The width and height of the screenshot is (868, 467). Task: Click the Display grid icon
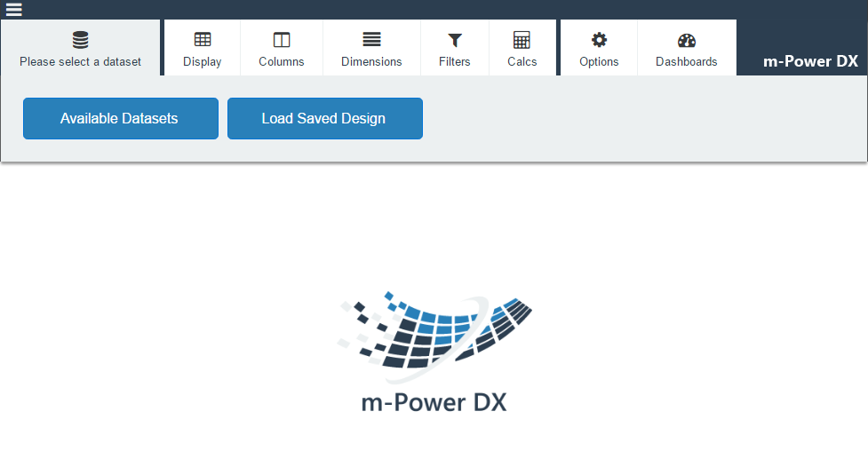tap(203, 39)
